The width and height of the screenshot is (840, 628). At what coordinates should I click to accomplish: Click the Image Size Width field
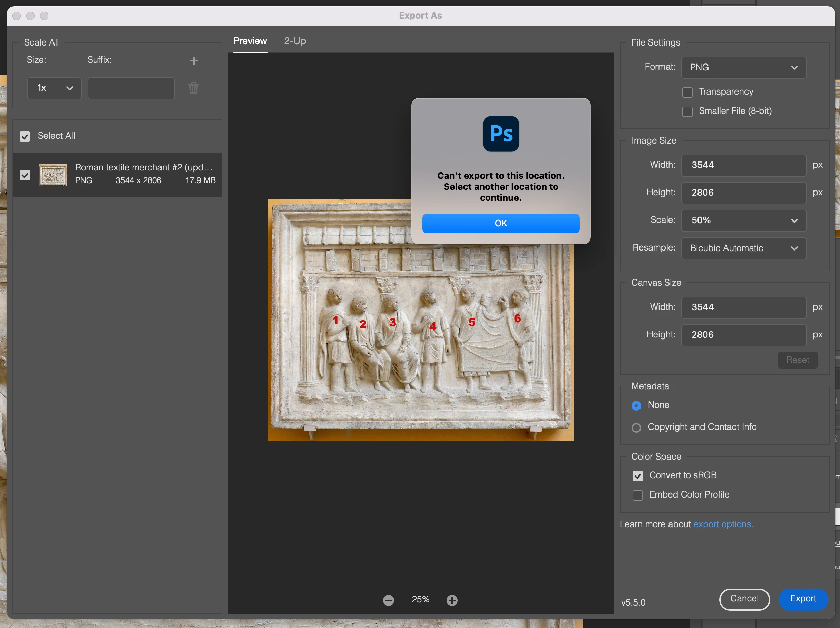743,165
